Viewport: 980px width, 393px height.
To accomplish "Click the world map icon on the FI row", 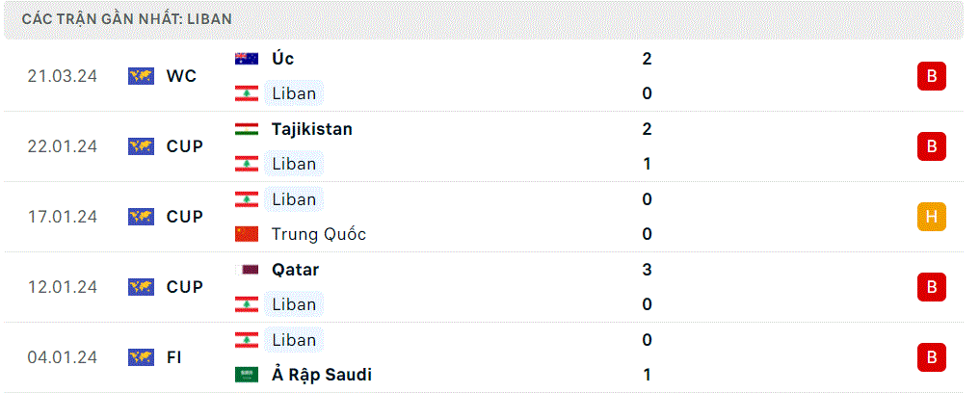I will tap(142, 357).
